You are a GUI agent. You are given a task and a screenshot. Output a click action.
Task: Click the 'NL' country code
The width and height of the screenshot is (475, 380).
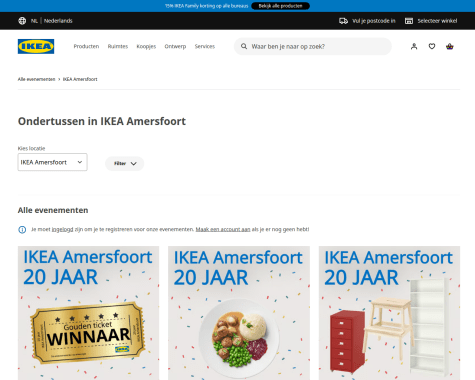tap(34, 21)
